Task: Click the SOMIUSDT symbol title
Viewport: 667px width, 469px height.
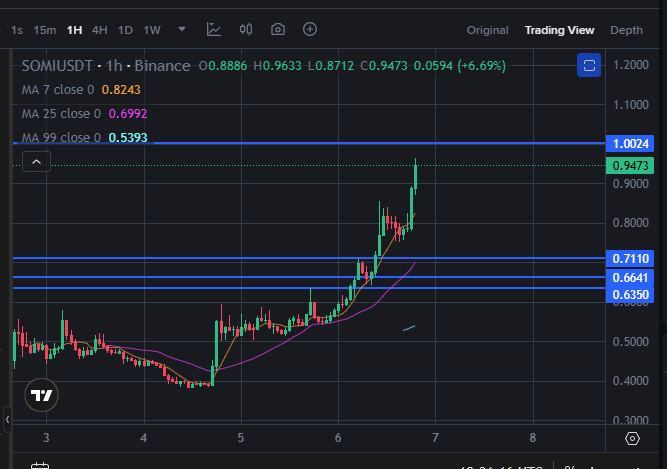Action: tap(57, 66)
